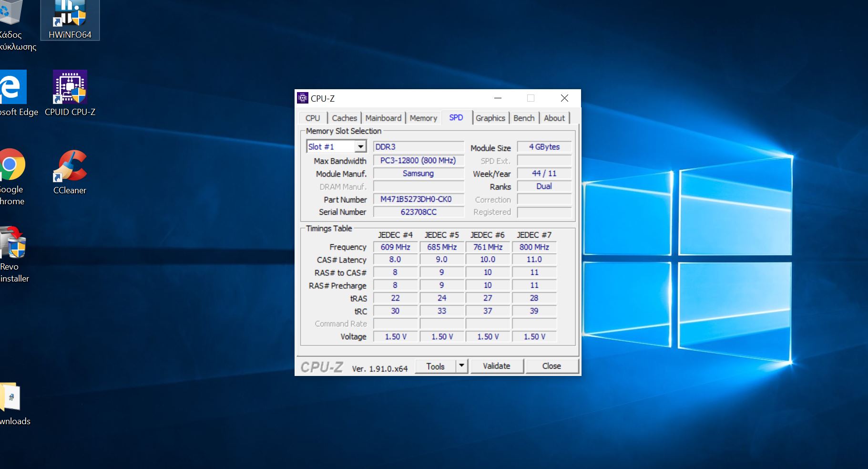Open the About tab
This screenshot has height=469, width=868.
tap(554, 118)
